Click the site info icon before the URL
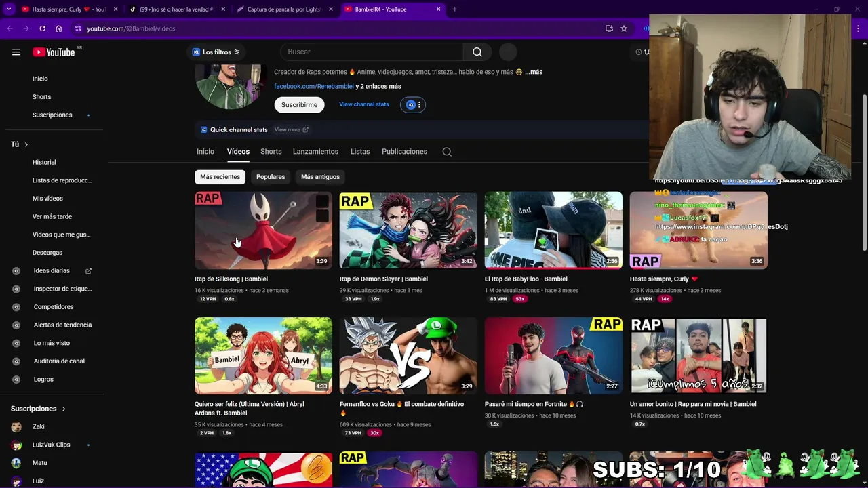The height and width of the screenshot is (488, 868). [x=78, y=28]
